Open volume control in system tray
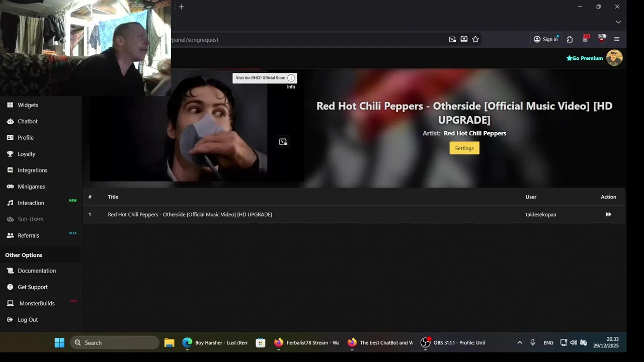This screenshot has height=362, width=644. point(574,342)
